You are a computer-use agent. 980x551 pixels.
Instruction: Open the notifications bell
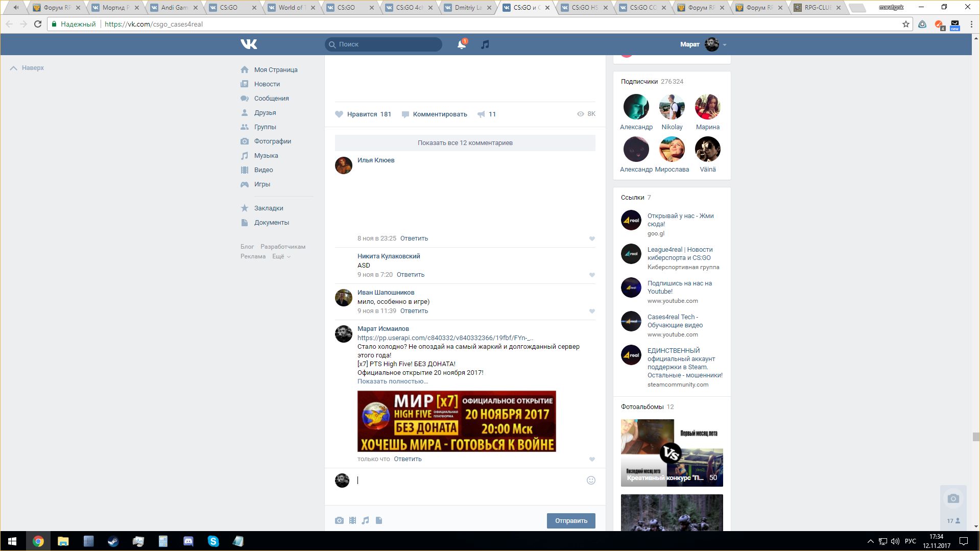pyautogui.click(x=462, y=44)
